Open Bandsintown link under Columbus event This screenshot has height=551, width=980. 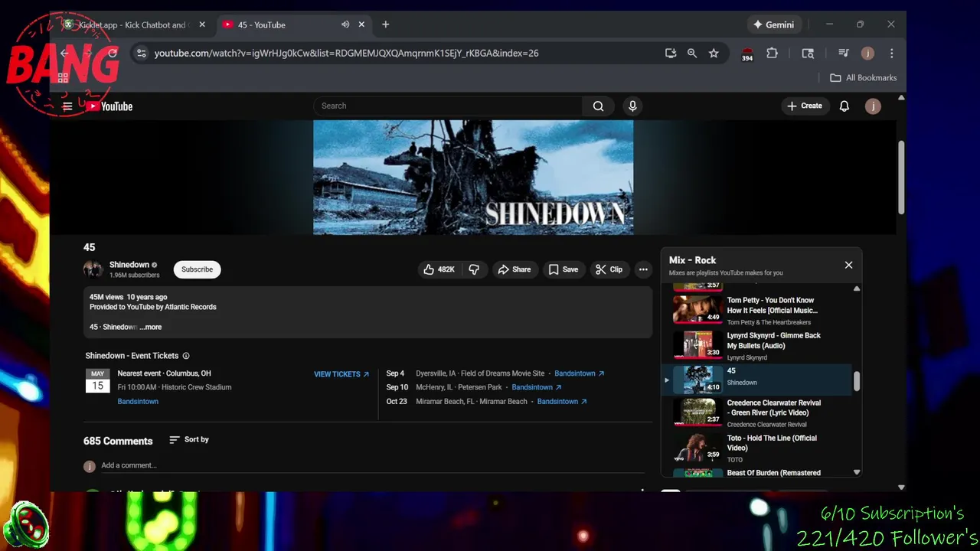138,401
